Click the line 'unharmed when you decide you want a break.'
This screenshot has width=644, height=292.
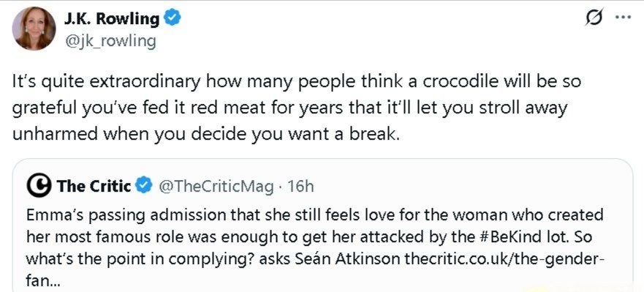point(205,135)
